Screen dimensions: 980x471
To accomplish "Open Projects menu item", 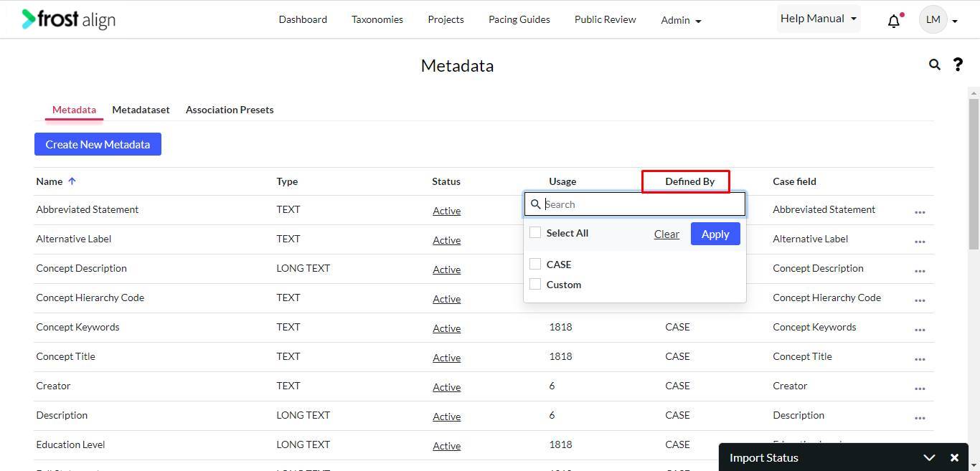I will click(446, 19).
